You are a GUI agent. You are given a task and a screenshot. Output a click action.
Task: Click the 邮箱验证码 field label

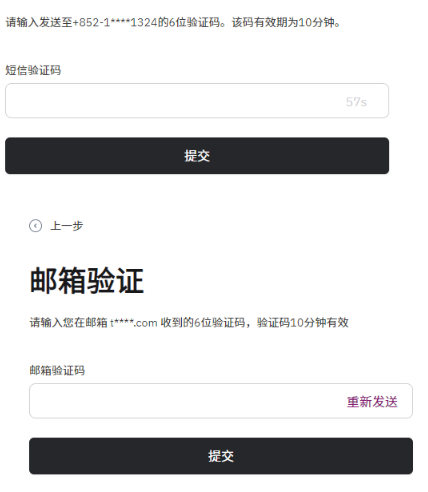click(x=57, y=370)
